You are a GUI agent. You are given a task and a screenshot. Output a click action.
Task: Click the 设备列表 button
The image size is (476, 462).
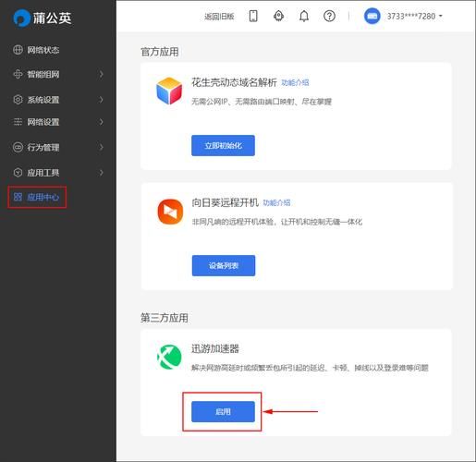click(224, 265)
